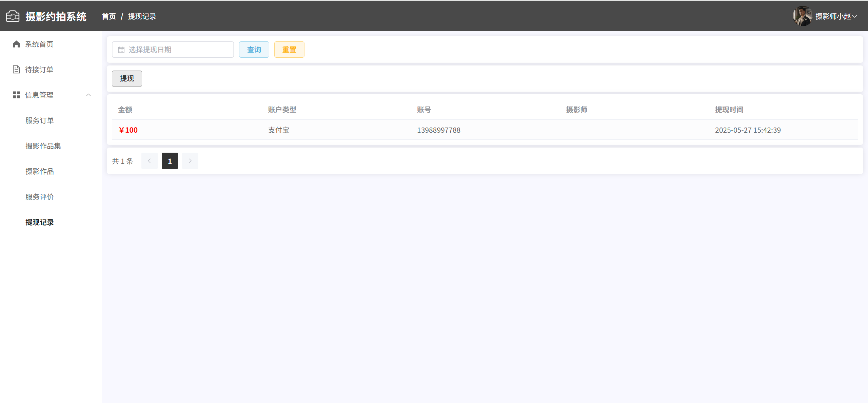Click the 首页 breadcrumb link
This screenshot has width=868, height=403.
point(108,16)
